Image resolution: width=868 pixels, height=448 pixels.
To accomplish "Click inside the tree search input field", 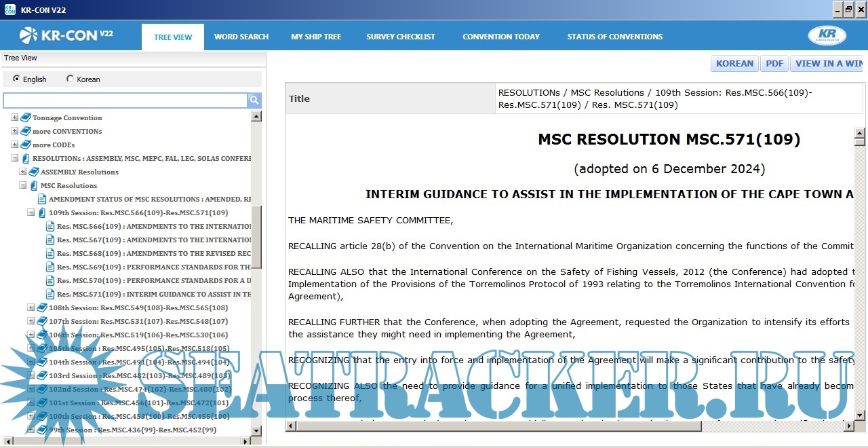I will tap(125, 100).
